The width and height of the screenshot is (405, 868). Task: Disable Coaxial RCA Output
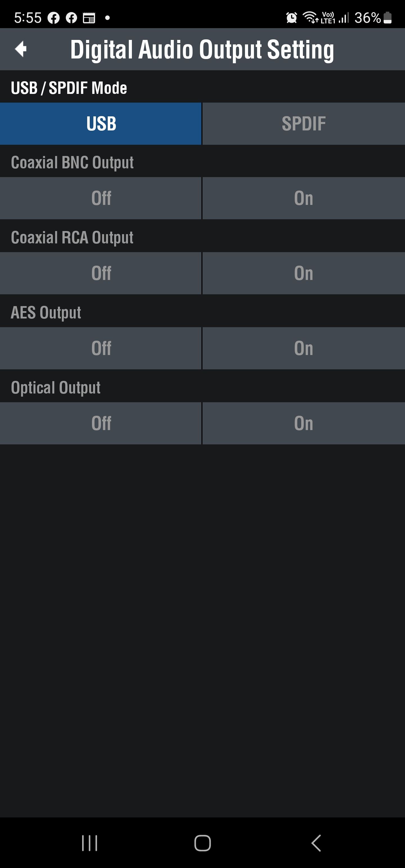click(x=101, y=273)
